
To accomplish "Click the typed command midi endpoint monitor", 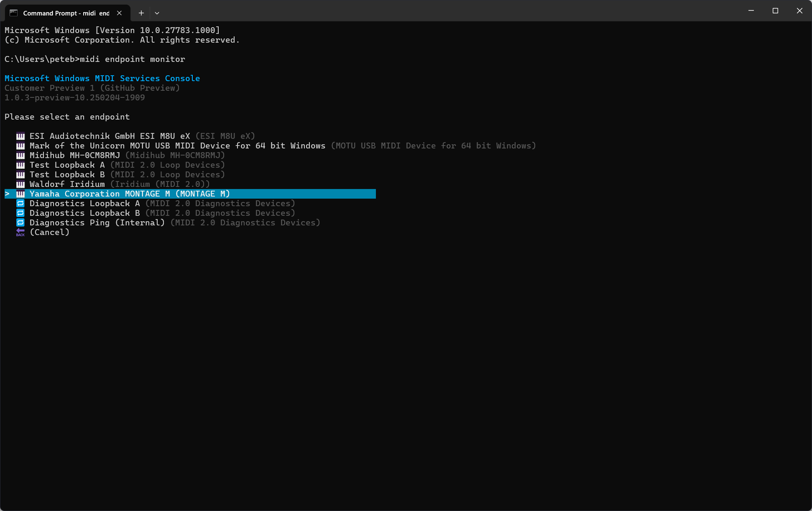I will click(133, 59).
